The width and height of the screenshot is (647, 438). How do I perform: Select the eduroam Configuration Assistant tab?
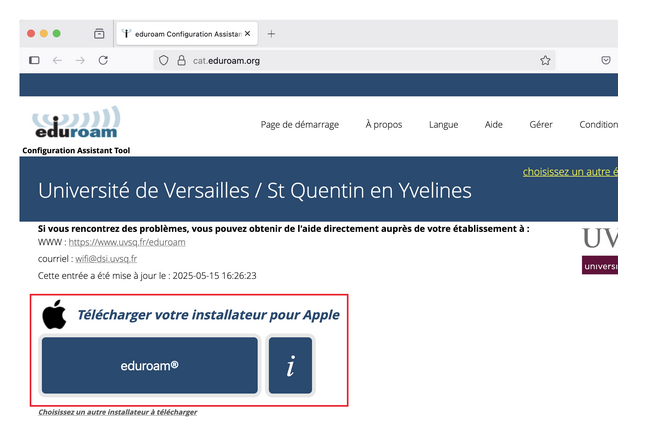point(187,34)
